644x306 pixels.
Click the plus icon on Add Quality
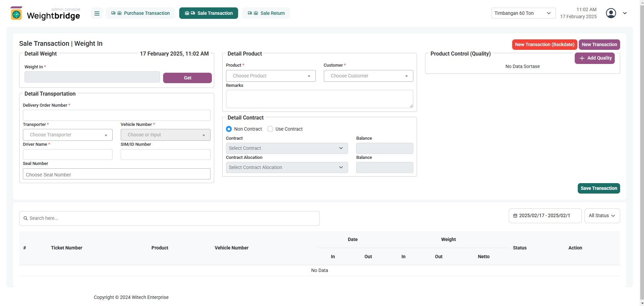[x=582, y=58]
